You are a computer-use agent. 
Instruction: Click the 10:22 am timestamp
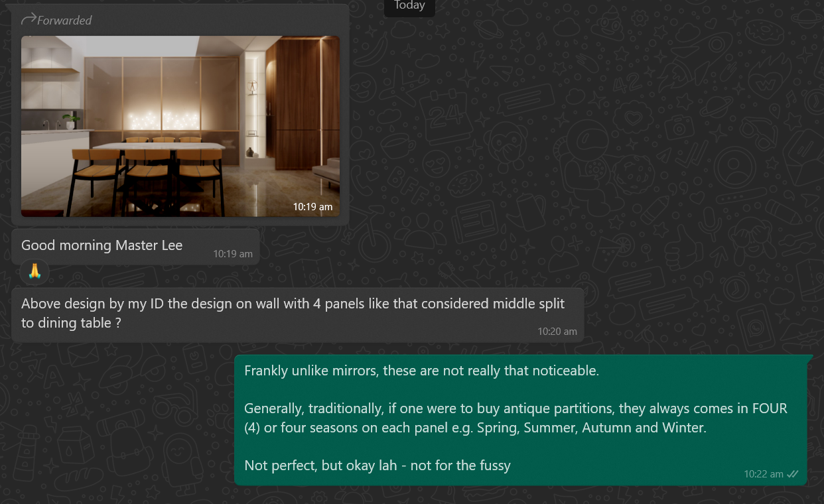click(764, 474)
